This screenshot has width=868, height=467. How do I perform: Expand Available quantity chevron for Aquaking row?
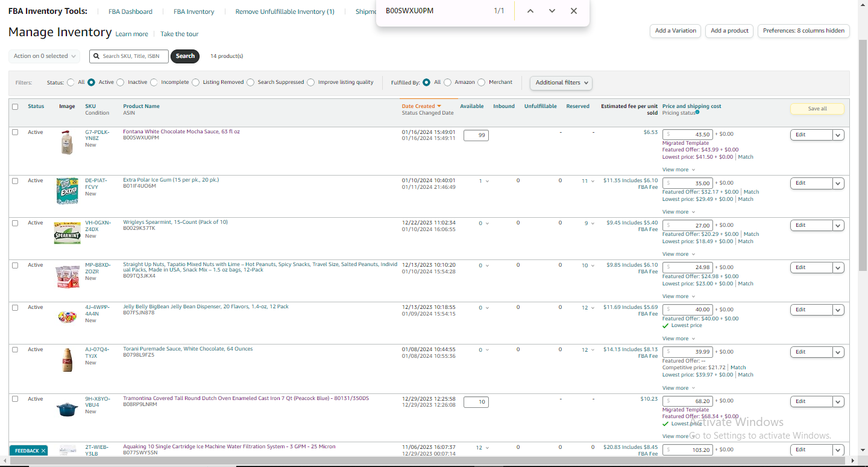(487, 448)
